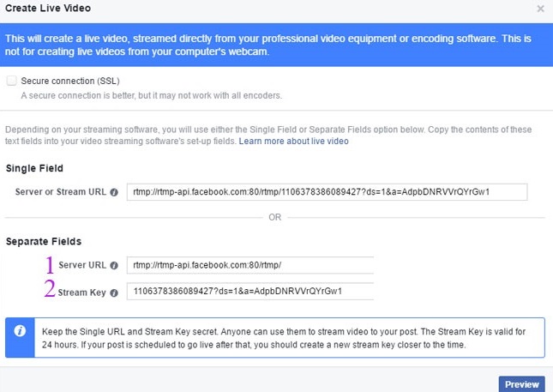
Task: Enable the Secure connection (SSL) checkbox
Action: tap(11, 81)
